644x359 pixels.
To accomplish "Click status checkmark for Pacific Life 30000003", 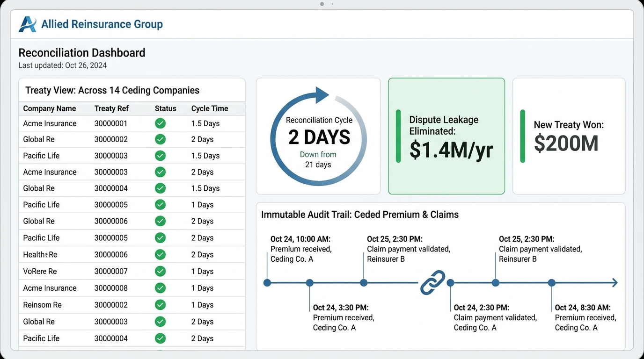I will pos(161,156).
